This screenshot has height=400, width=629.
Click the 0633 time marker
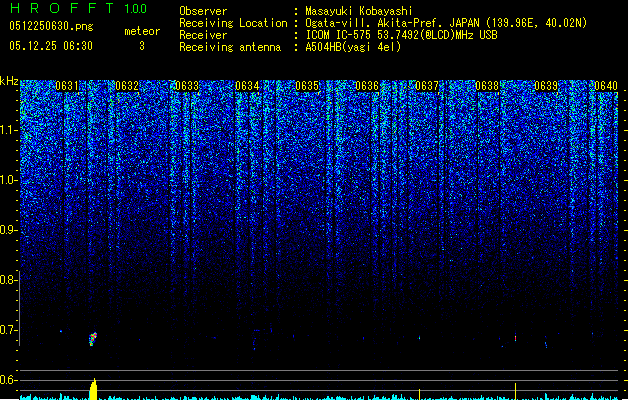187,86
